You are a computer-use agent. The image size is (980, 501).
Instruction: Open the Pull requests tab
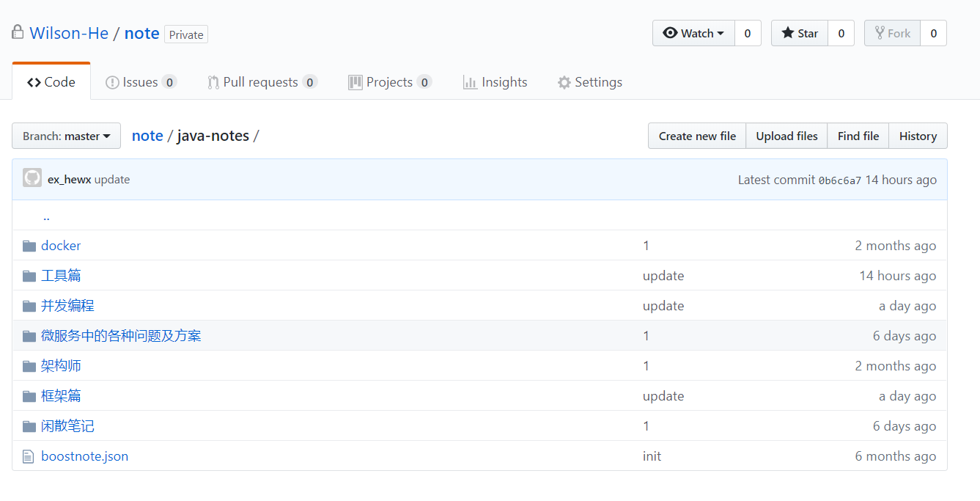tap(262, 82)
